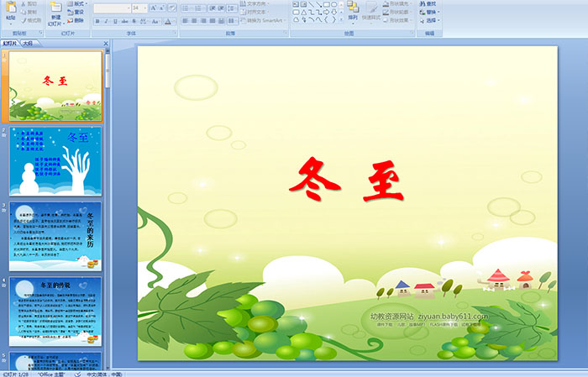This screenshot has height=377, width=588.
Task: Select the Down Arrow block shape
Action: coord(334,12)
